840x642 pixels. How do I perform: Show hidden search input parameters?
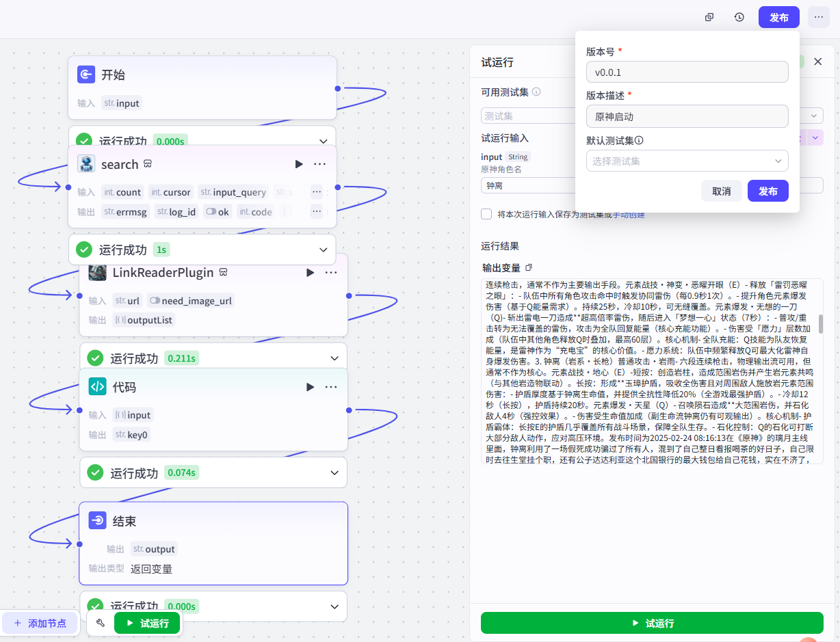tap(316, 192)
